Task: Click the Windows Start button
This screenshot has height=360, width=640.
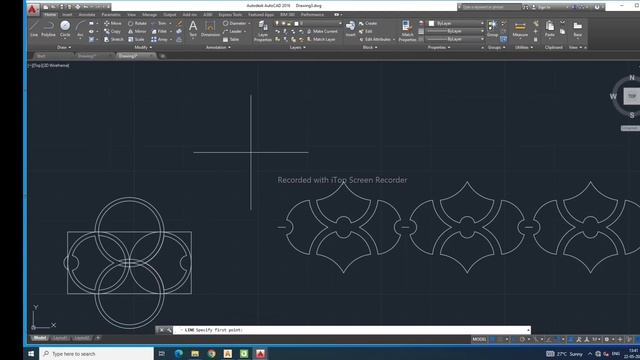Action: [x=31, y=353]
